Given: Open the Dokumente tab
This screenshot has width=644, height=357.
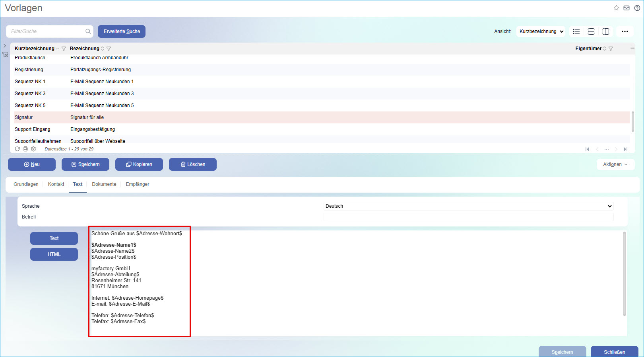Looking at the screenshot, I should tap(104, 184).
